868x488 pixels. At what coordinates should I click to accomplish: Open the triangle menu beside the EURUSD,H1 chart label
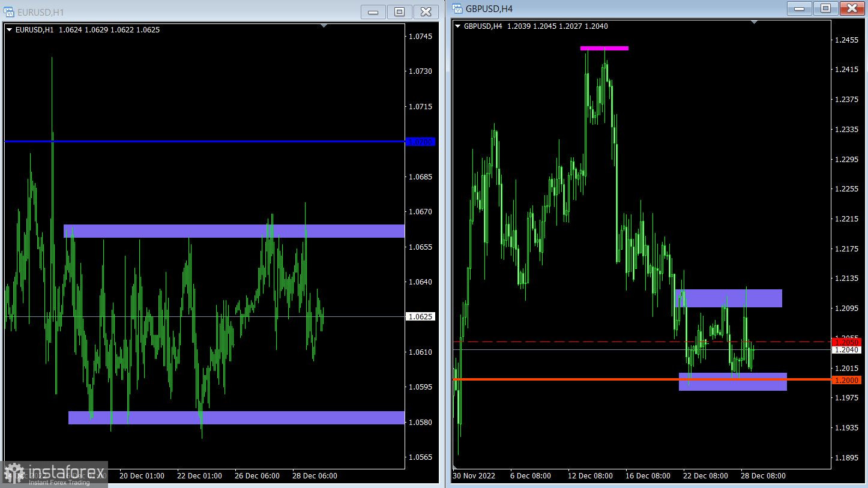tap(9, 29)
